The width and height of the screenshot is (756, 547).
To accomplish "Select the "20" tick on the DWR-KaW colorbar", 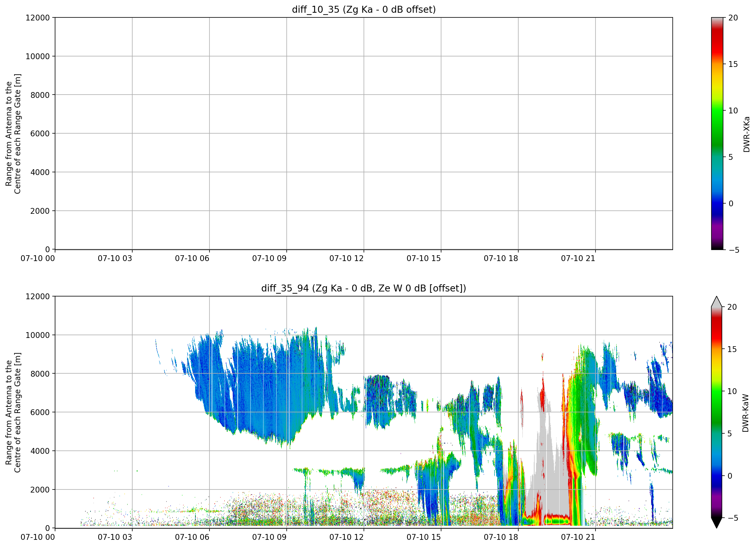I will [x=732, y=307].
